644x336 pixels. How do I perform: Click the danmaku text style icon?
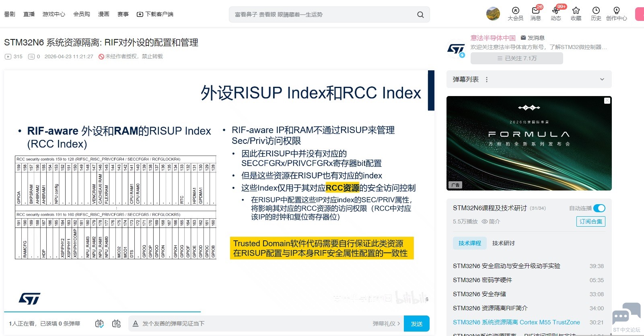pyautogui.click(x=136, y=324)
